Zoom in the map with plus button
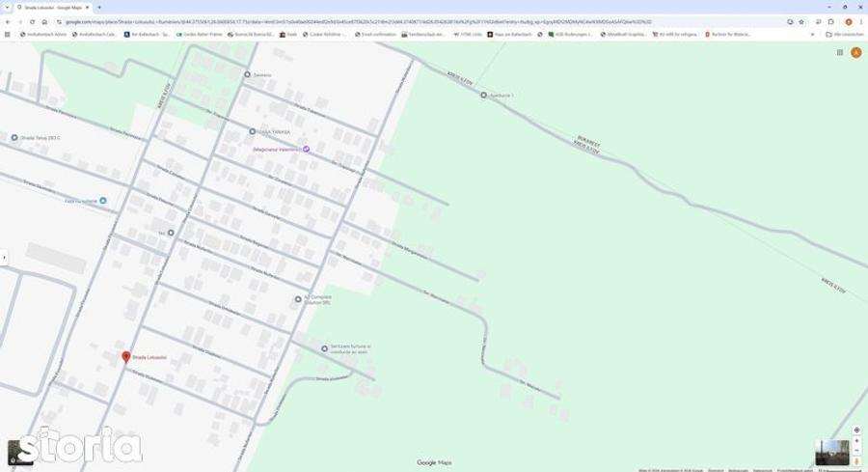 click(856, 440)
